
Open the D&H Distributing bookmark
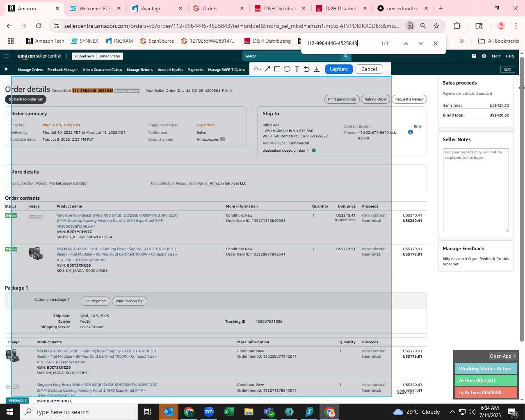coord(267,41)
